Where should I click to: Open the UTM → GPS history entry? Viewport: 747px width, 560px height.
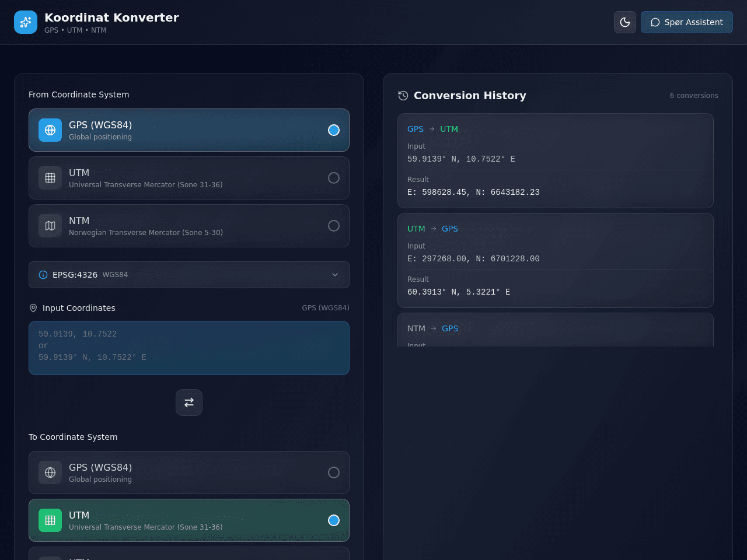556,260
